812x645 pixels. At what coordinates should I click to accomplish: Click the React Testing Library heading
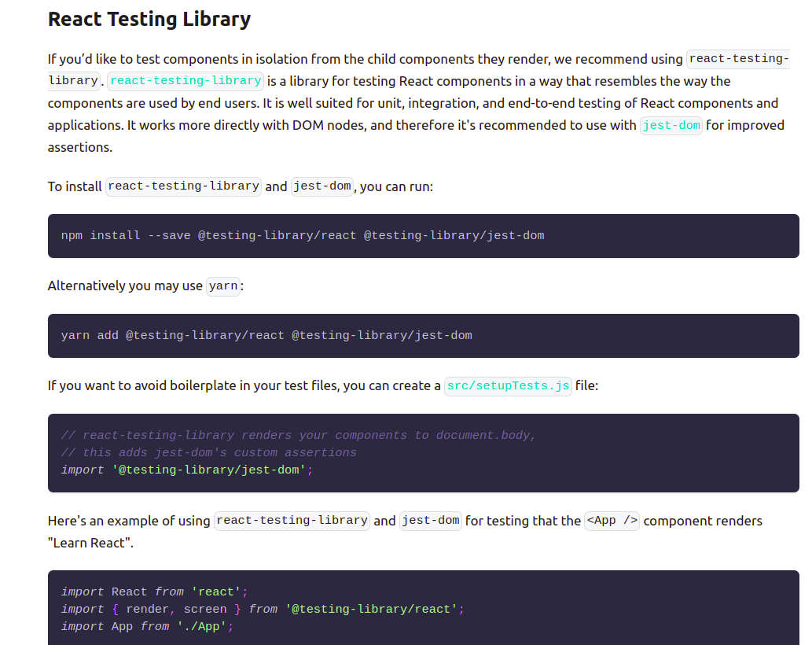[149, 19]
